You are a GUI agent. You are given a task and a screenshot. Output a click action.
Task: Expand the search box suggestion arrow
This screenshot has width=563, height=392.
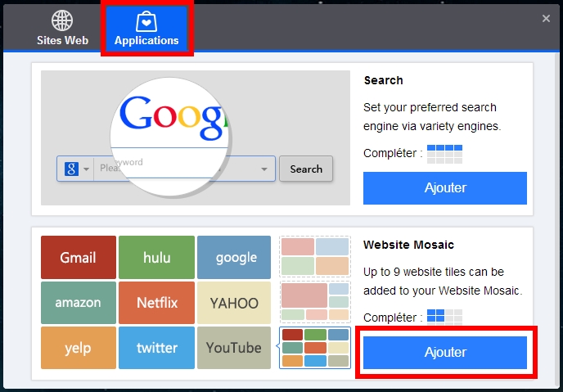pyautogui.click(x=263, y=169)
